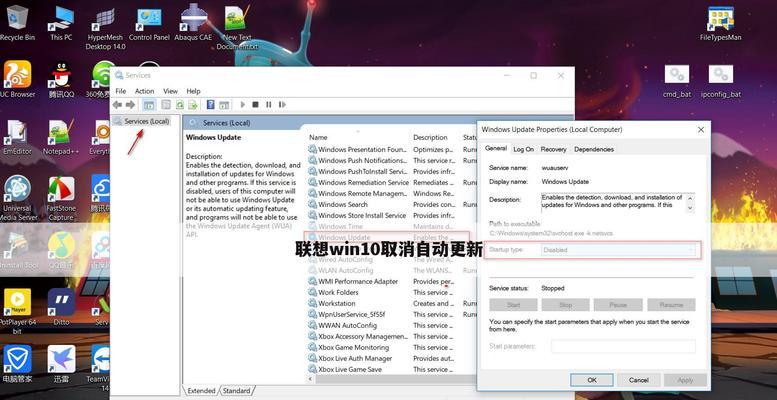
Task: Select the New Text Document desktop icon
Action: tap(237, 28)
